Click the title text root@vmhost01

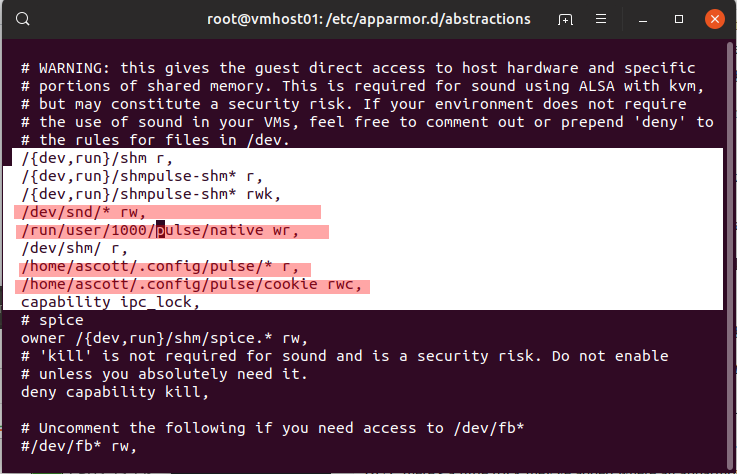click(x=263, y=19)
